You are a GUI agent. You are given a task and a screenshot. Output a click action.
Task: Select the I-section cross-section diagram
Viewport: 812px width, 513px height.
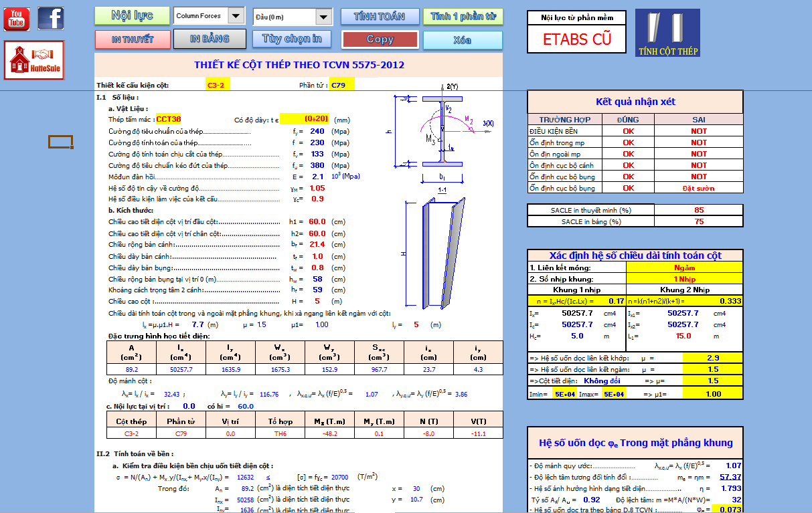[x=442, y=131]
